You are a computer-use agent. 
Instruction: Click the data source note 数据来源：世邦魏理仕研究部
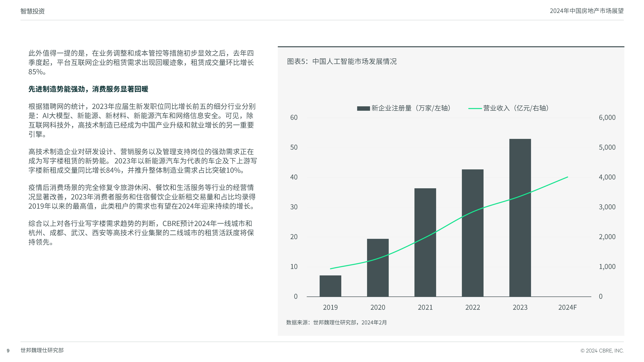(321, 323)
